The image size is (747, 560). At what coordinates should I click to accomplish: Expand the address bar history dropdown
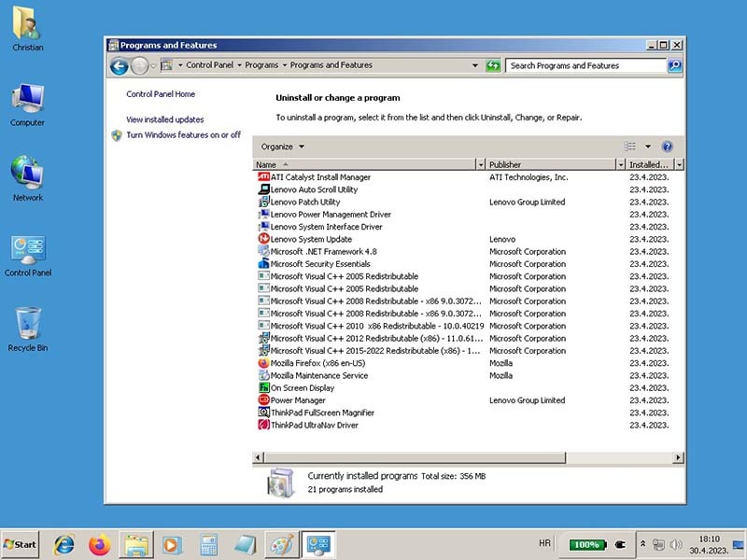click(475, 65)
